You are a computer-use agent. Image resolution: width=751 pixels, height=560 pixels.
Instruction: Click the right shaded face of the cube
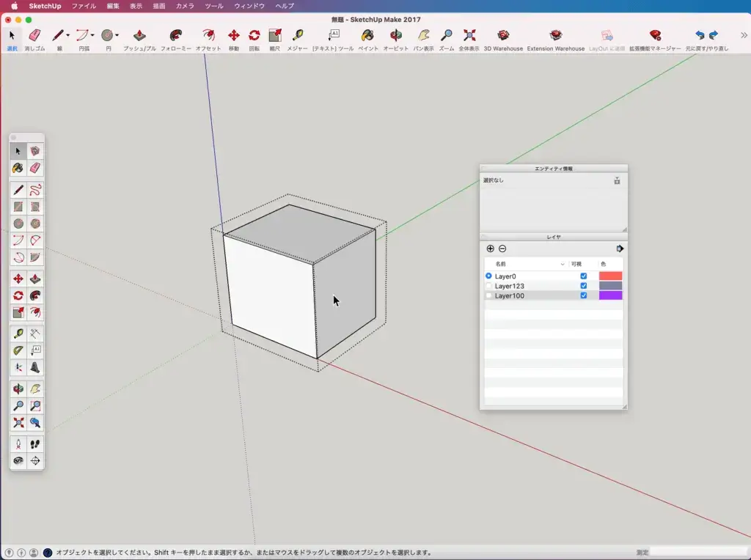(346, 293)
